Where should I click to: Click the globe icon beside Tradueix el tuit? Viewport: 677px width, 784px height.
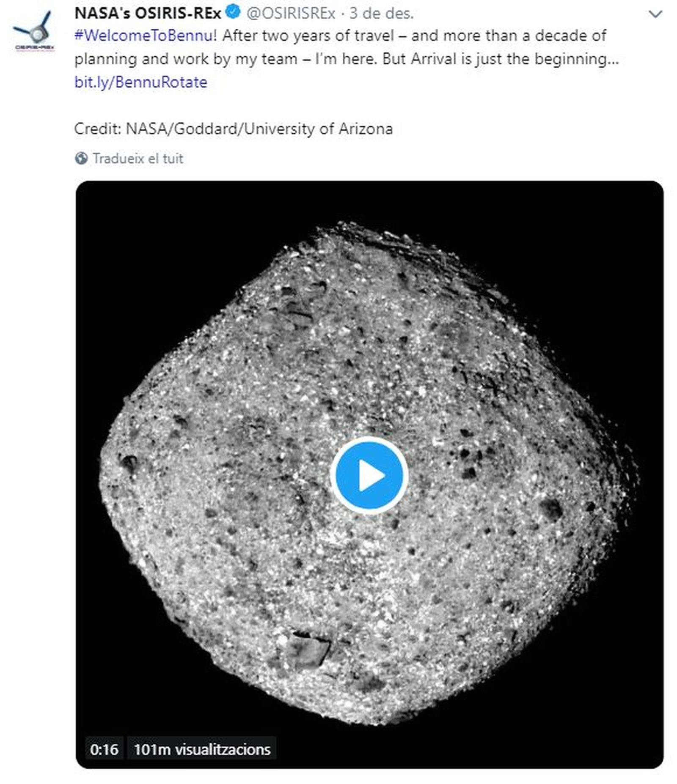[81, 159]
